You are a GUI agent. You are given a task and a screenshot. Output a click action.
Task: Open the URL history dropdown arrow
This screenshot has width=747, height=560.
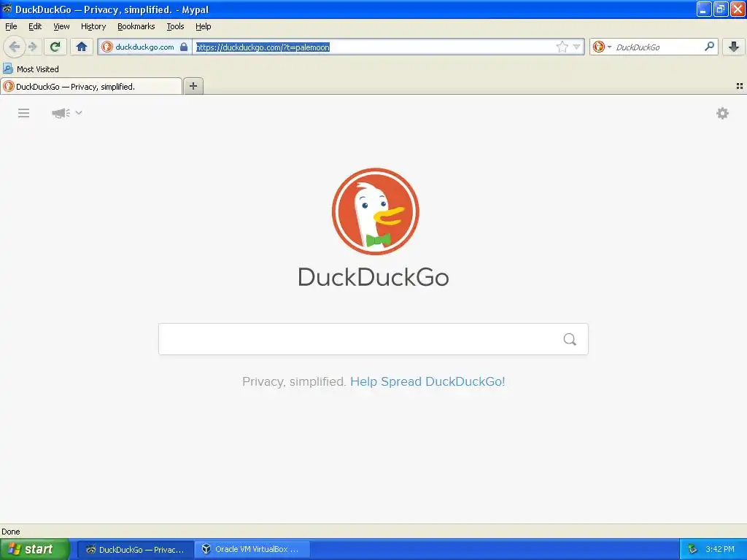(576, 47)
